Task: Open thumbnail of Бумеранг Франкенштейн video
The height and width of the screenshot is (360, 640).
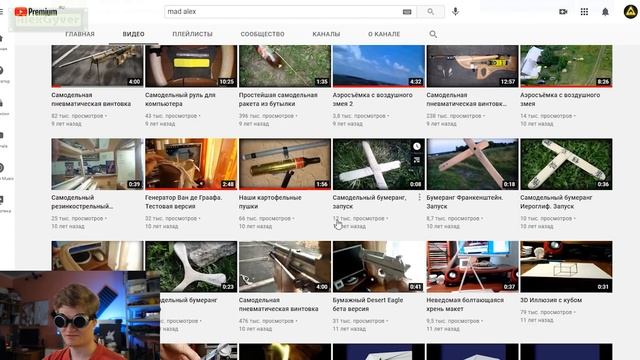Action: (472, 164)
